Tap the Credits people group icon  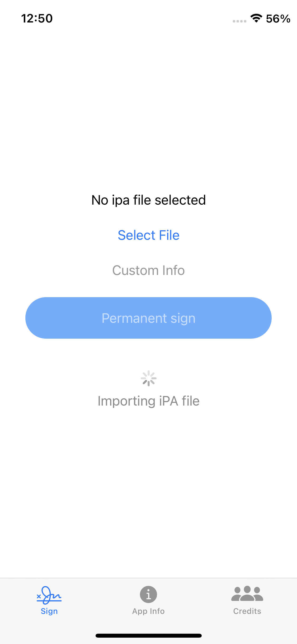coord(247,594)
